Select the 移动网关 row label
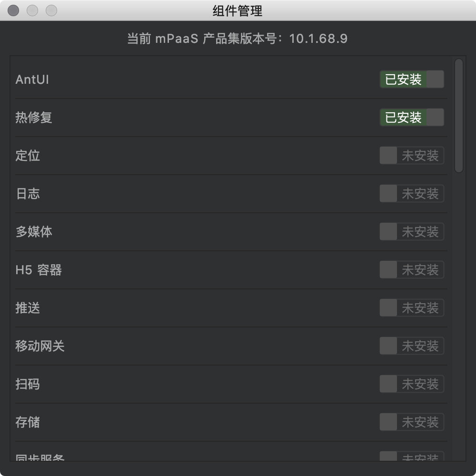Viewport: 476px width, 476px height. [x=40, y=346]
